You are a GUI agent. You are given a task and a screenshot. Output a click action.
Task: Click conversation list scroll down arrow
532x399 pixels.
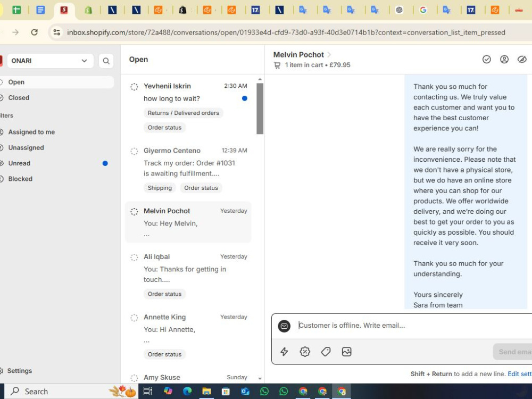[260, 378]
